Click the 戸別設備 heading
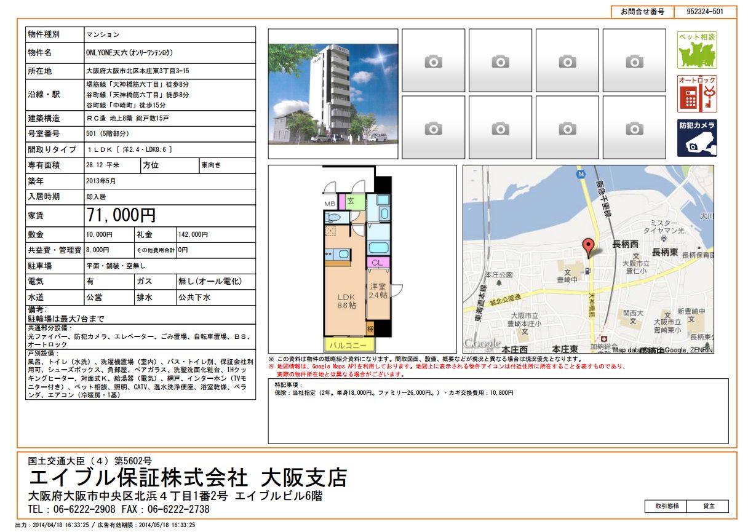This screenshot has width=756, height=532. (43, 354)
